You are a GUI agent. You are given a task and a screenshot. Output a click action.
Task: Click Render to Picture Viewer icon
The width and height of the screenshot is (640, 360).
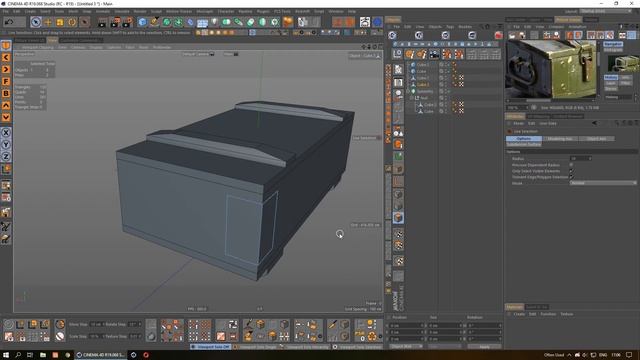[115, 22]
